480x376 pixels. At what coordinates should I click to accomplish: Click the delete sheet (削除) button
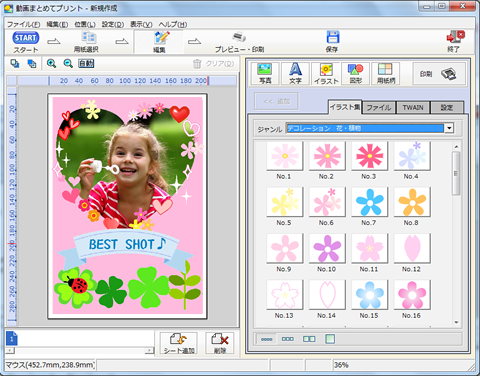coord(220,343)
